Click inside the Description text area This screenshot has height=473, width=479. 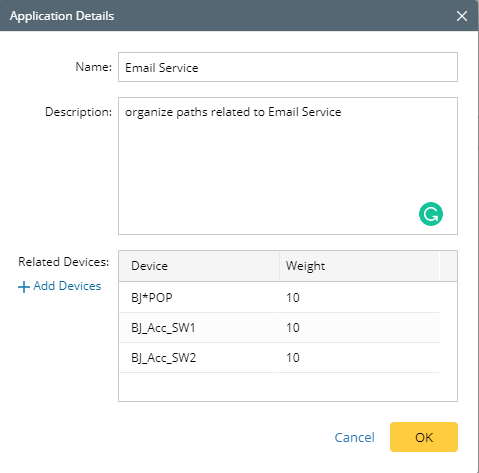(288, 166)
